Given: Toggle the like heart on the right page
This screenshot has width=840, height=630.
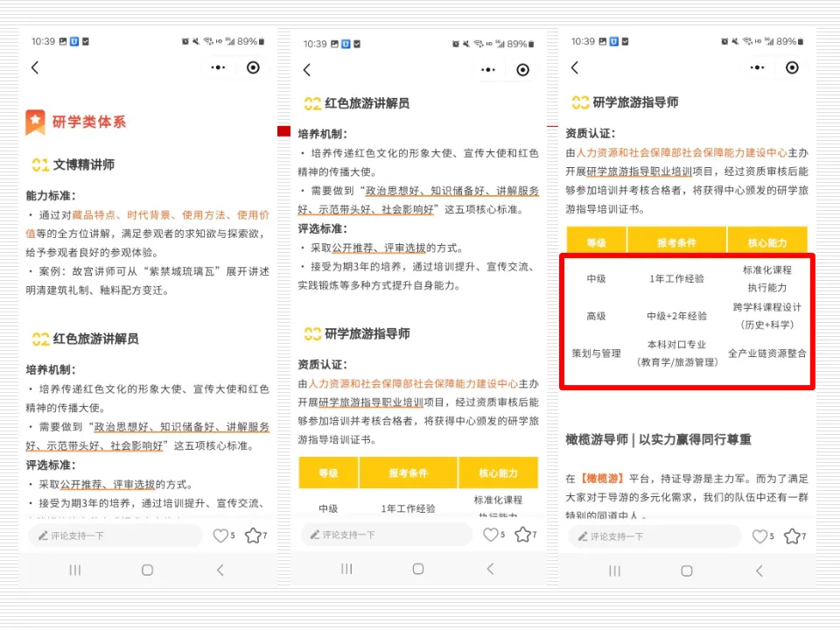Looking at the screenshot, I should click(761, 535).
